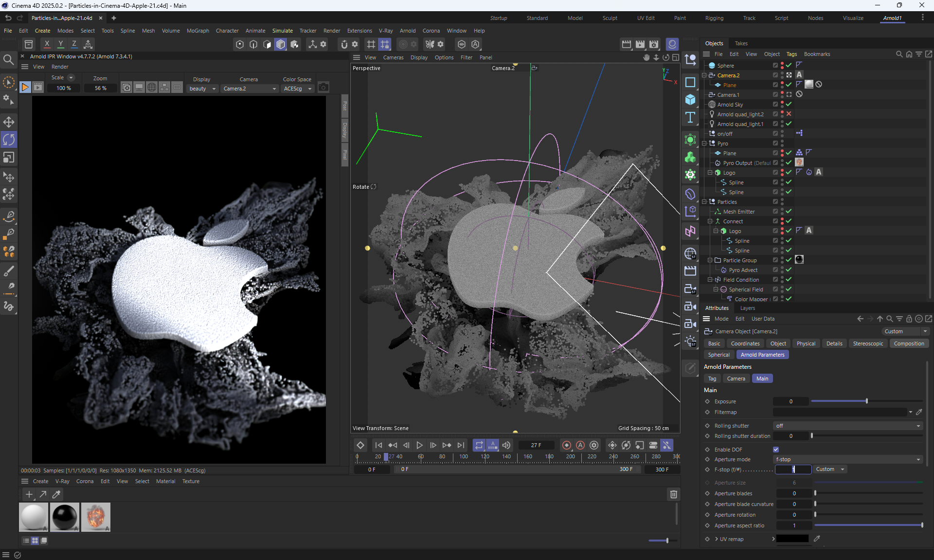The image size is (934, 560).
Task: Uncheck the Enable DOF checkbox
Action: (x=776, y=450)
